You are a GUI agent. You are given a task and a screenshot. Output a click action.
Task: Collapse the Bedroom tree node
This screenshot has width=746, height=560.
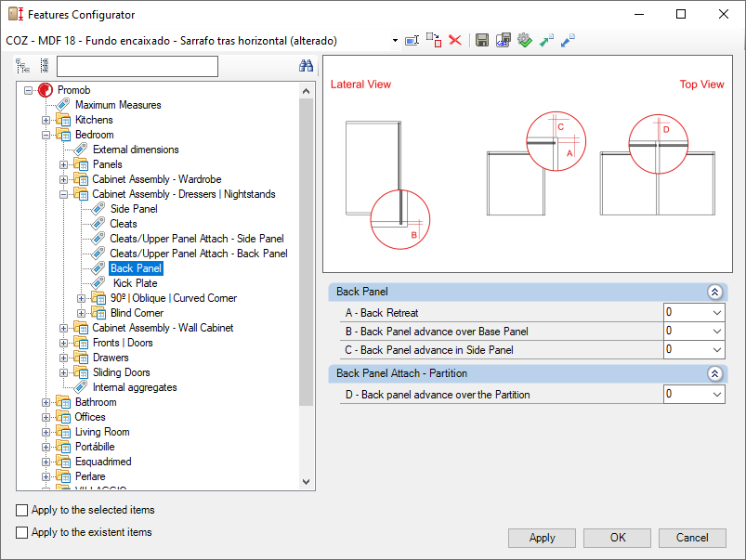[46, 135]
